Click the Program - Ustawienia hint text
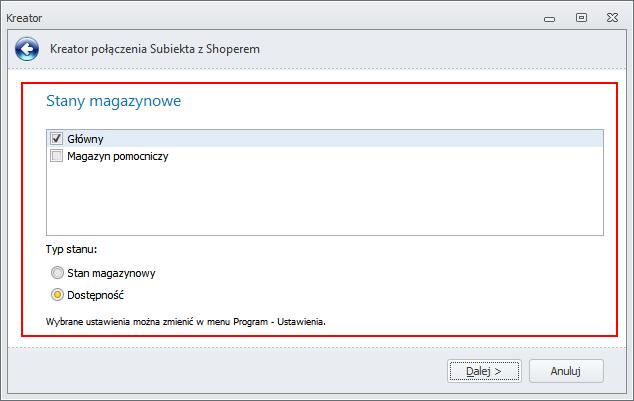This screenshot has height=401, width=634. 279,322
